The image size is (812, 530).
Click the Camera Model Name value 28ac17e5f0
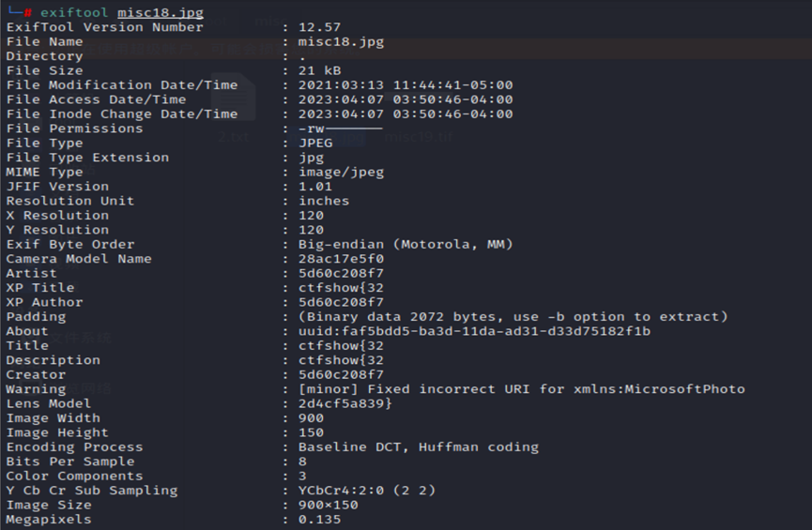click(x=341, y=259)
